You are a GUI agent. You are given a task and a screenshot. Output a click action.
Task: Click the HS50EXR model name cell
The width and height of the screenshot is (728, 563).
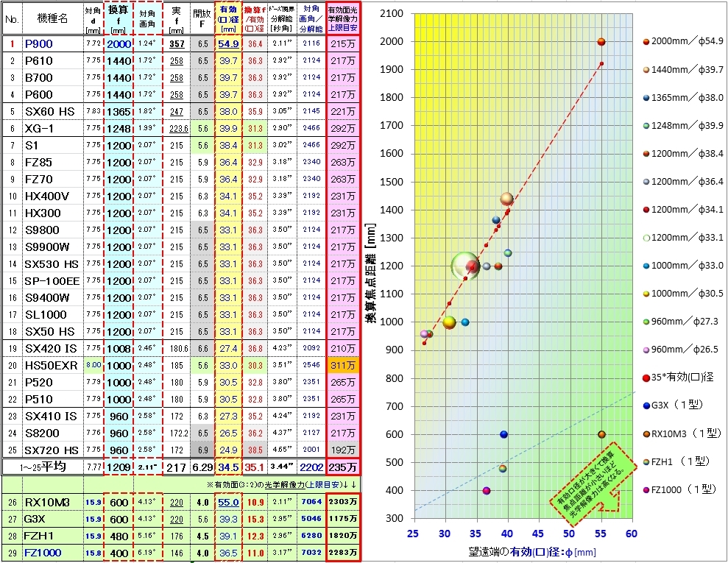click(x=52, y=366)
